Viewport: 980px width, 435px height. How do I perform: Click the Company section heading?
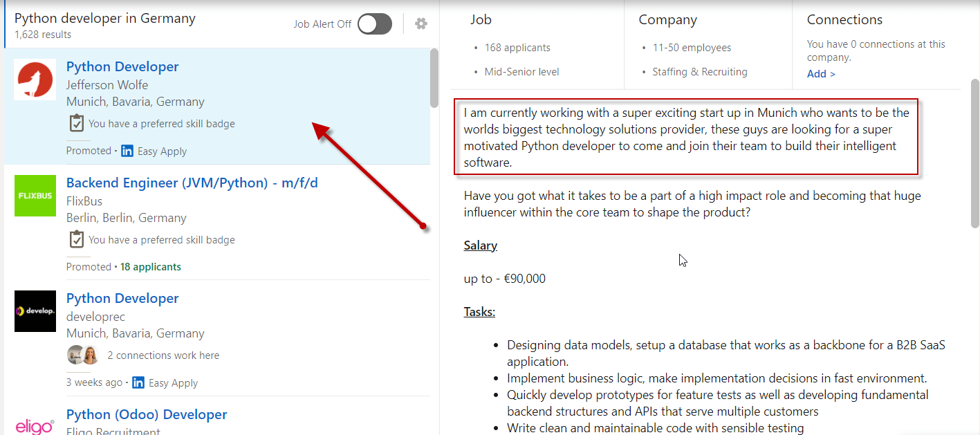click(667, 20)
